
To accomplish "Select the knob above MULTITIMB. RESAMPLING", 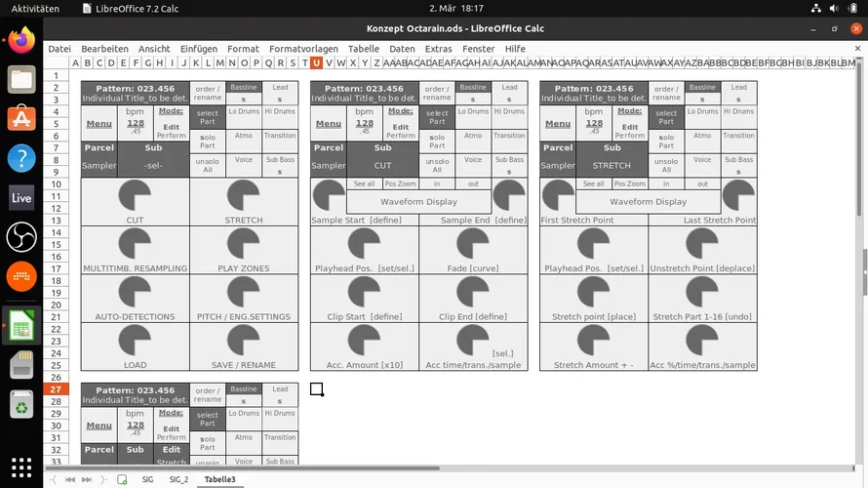I will (135, 244).
